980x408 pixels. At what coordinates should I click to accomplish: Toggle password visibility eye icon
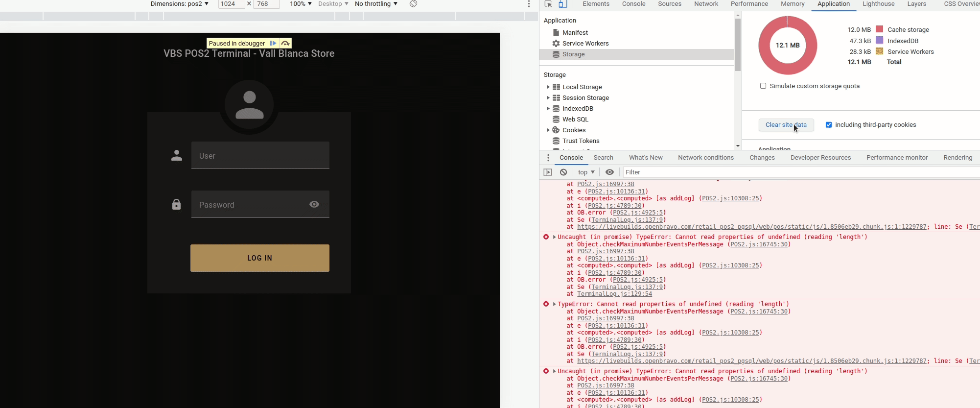point(314,204)
